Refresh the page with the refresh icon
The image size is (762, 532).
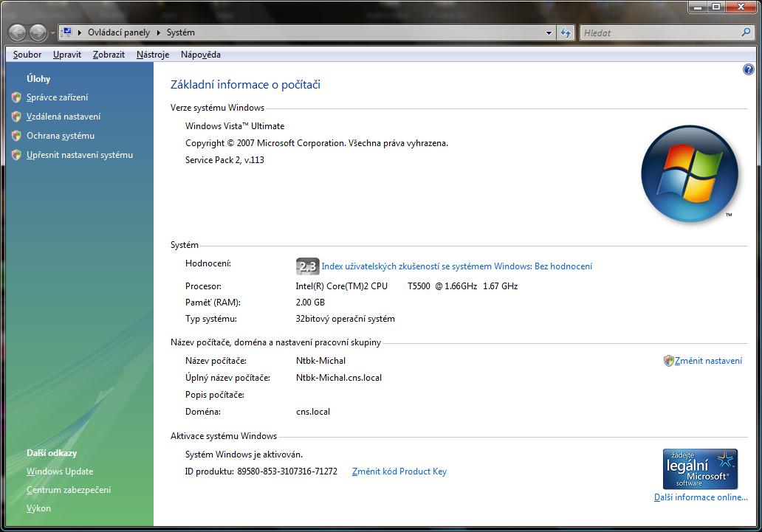click(566, 32)
